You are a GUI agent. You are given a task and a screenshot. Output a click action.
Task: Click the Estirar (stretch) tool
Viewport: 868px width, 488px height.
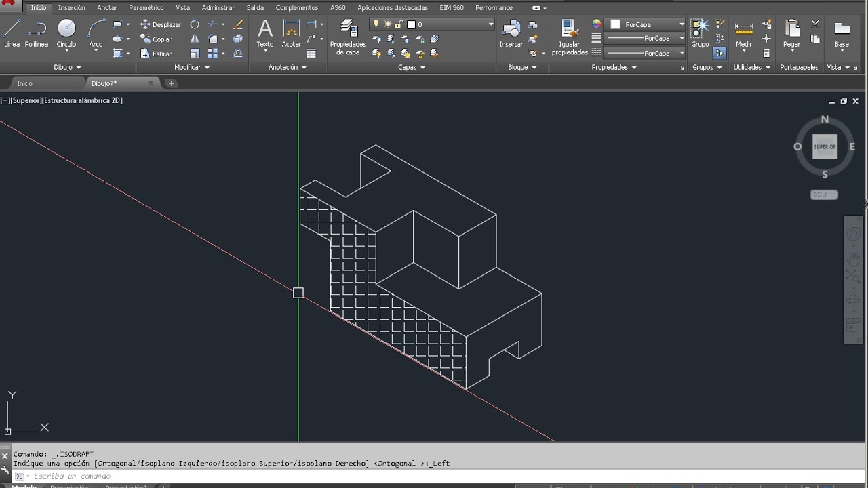click(157, 54)
